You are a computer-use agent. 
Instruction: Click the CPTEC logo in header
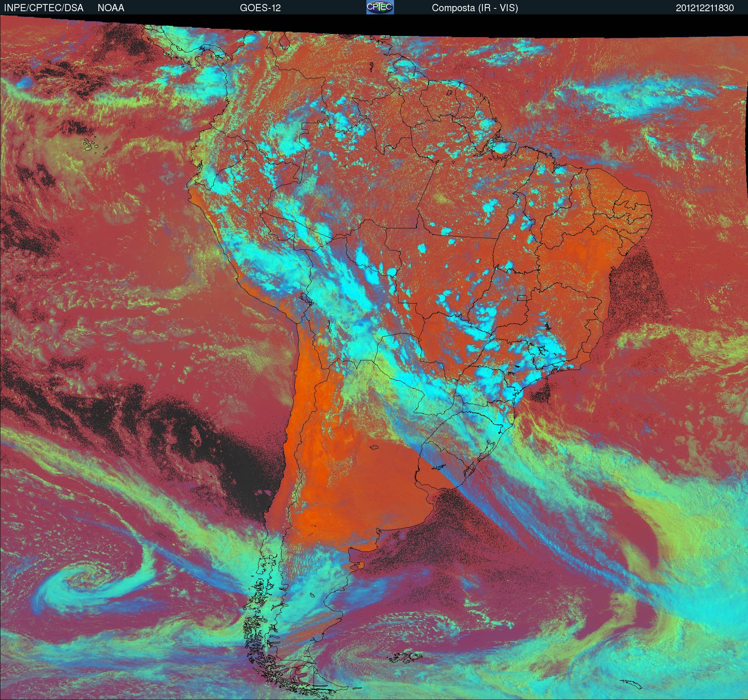tap(380, 7)
